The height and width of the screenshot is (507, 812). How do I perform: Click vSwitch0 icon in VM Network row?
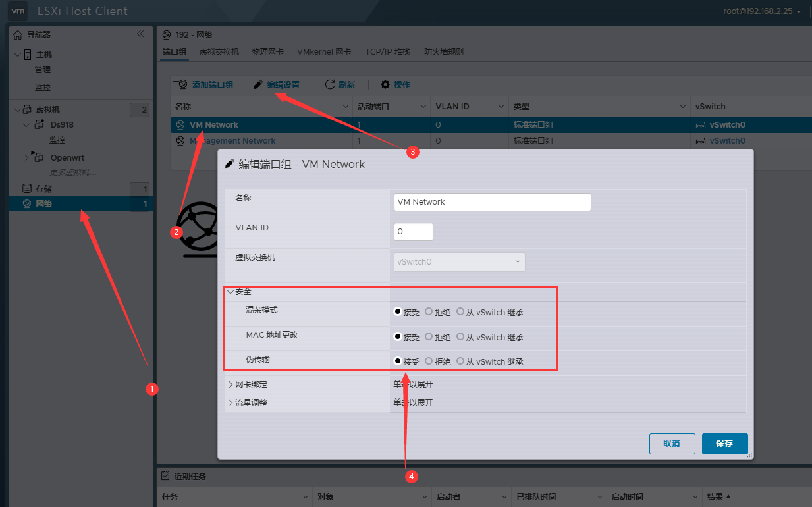pyautogui.click(x=701, y=125)
